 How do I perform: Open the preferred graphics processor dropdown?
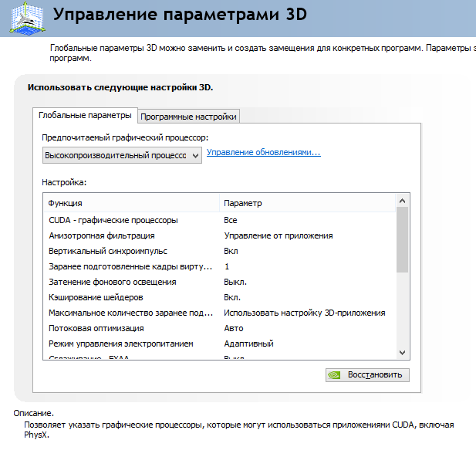pyautogui.click(x=122, y=155)
